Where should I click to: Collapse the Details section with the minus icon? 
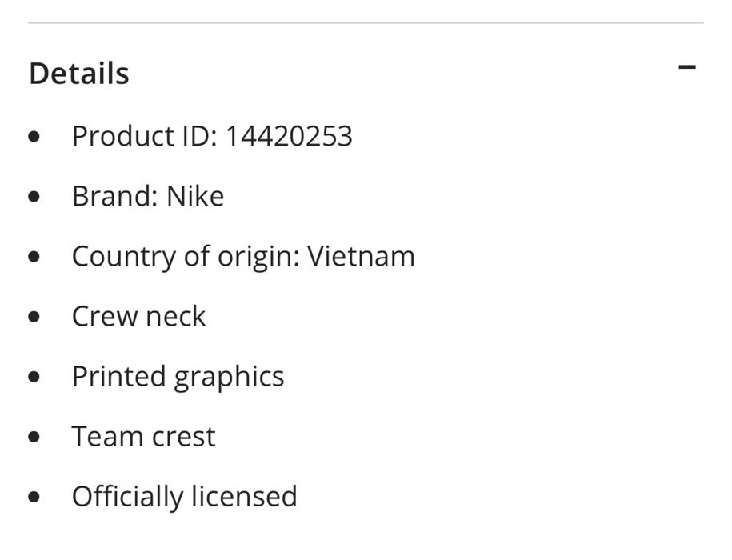[x=686, y=67]
